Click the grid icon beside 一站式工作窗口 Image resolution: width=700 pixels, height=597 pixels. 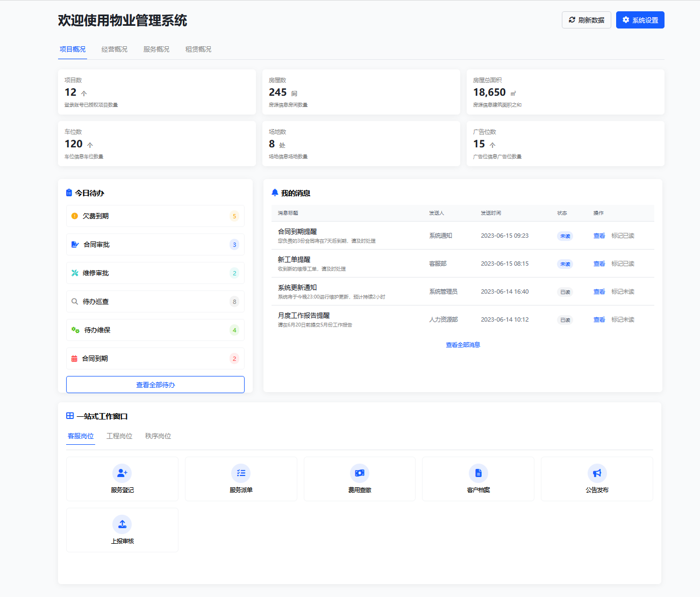[70, 416]
